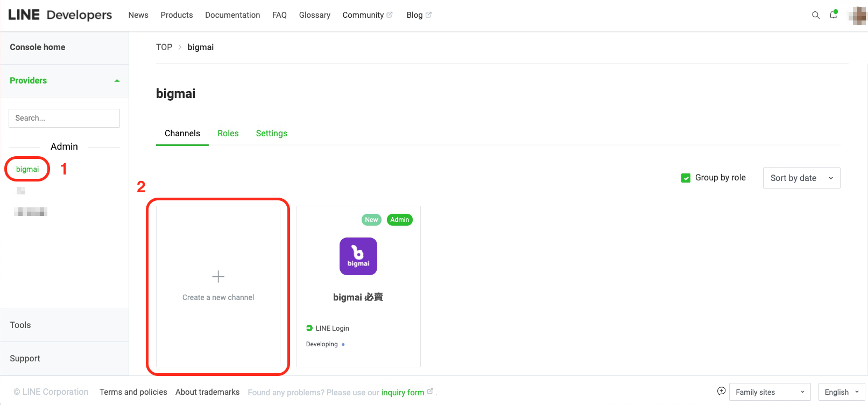Click the bigmai breadcrumb item

(201, 47)
